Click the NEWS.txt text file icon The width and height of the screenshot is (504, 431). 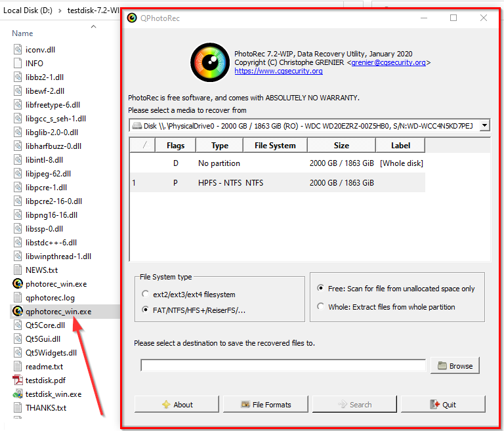click(18, 270)
